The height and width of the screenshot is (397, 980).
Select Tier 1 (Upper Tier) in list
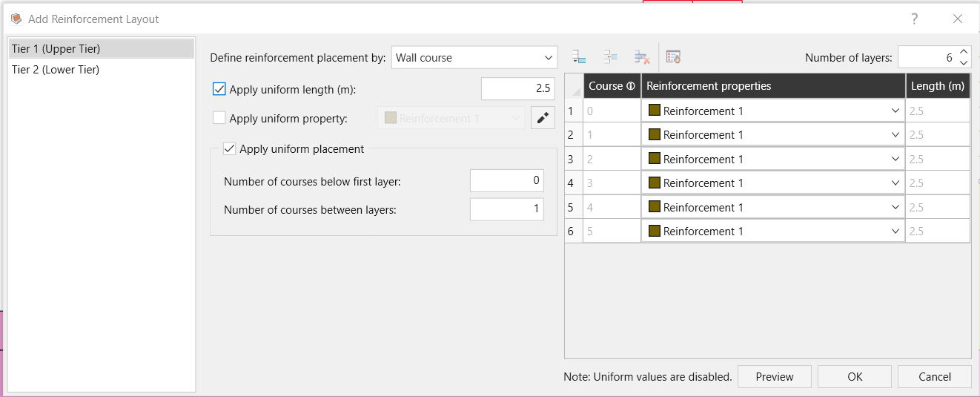click(102, 49)
